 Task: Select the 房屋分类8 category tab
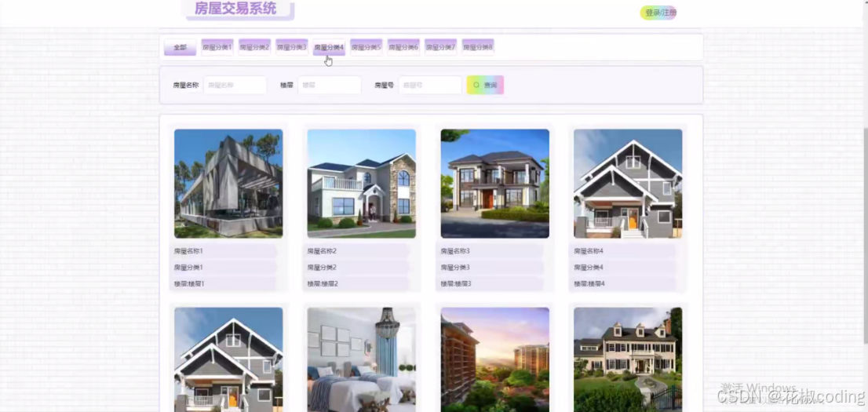[478, 47]
